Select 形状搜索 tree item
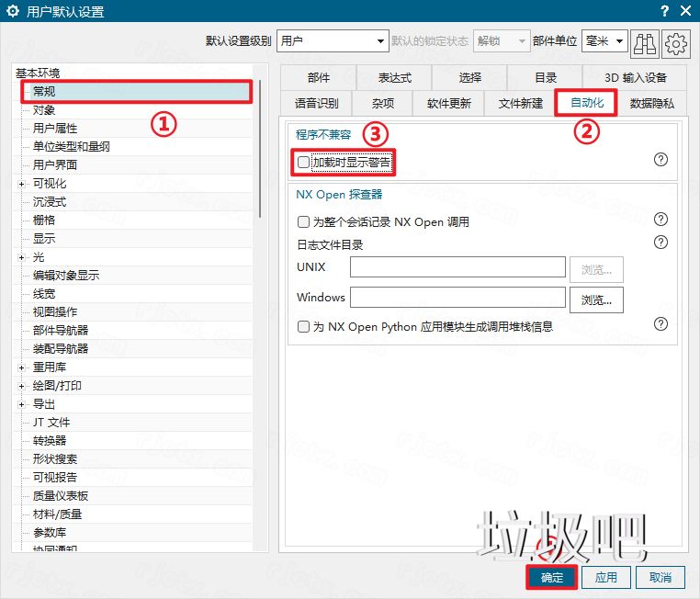The height and width of the screenshot is (599, 700). click(55, 458)
